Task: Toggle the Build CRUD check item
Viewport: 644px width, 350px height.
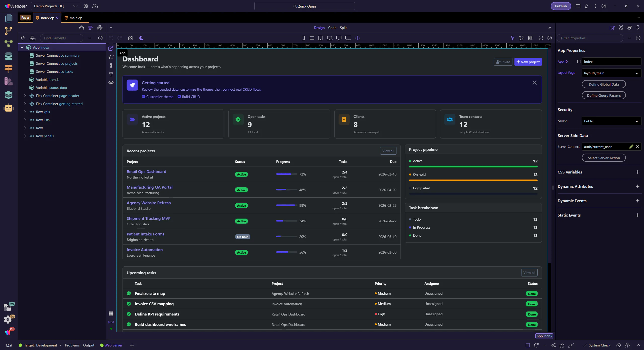Action: click(189, 97)
